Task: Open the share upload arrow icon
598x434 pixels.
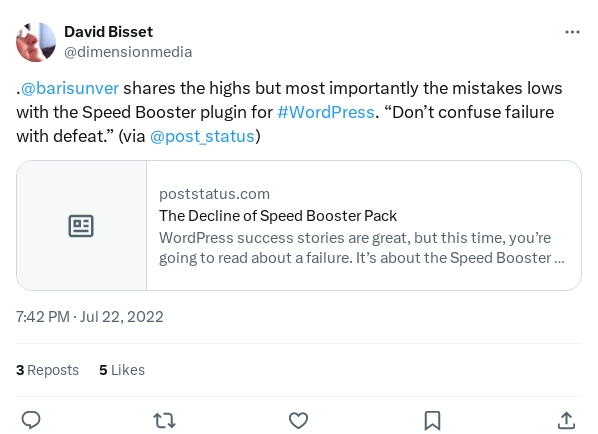Action: point(566,420)
